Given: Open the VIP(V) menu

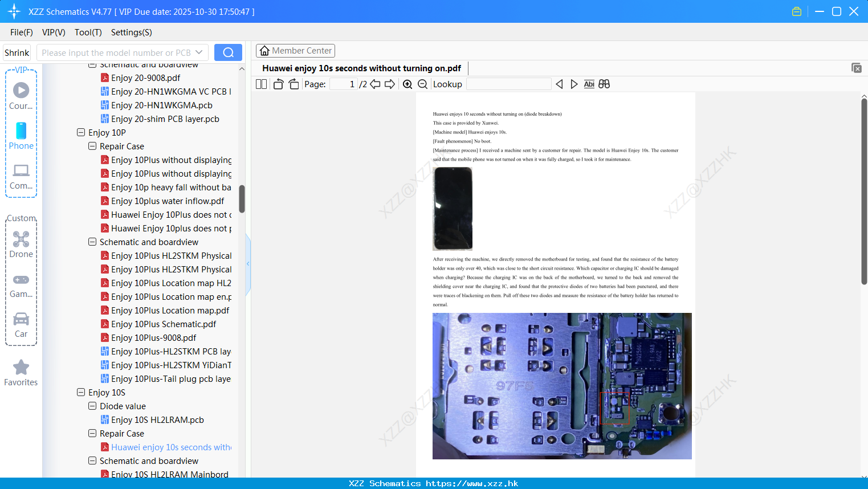Looking at the screenshot, I should (54, 32).
